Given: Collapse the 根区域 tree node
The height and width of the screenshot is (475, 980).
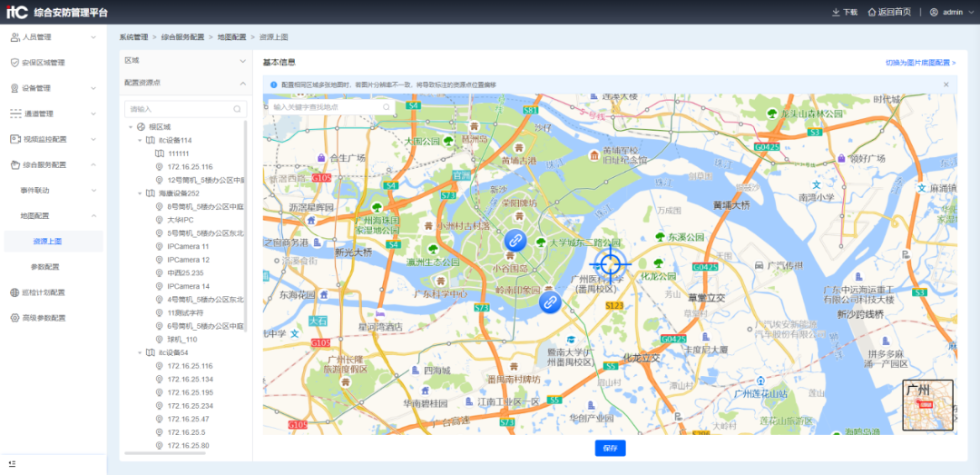Looking at the screenshot, I should click(x=131, y=127).
